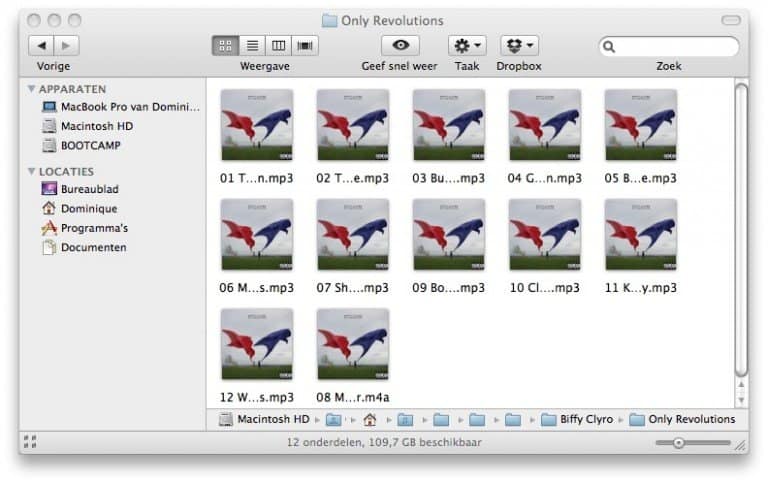Go back with the Vorige left arrow

(42, 46)
